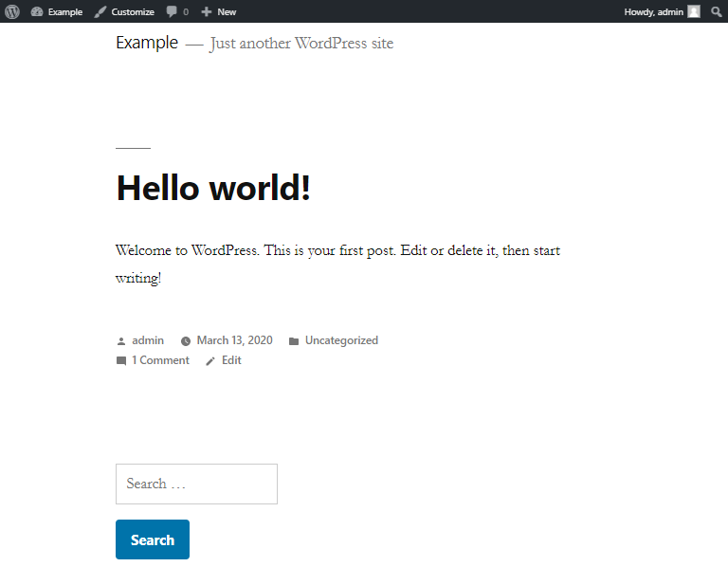Open comments via the speech bubble icon
728x585 pixels.
click(172, 11)
